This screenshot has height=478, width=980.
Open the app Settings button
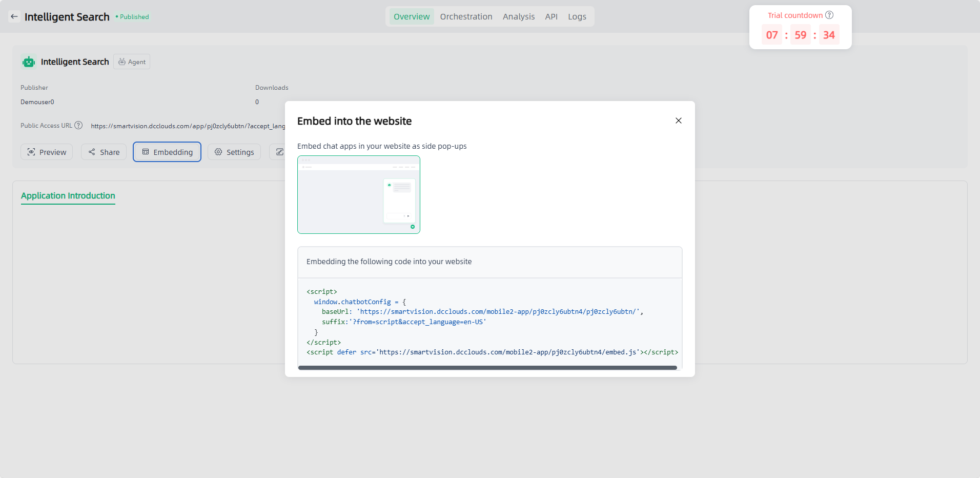click(234, 152)
